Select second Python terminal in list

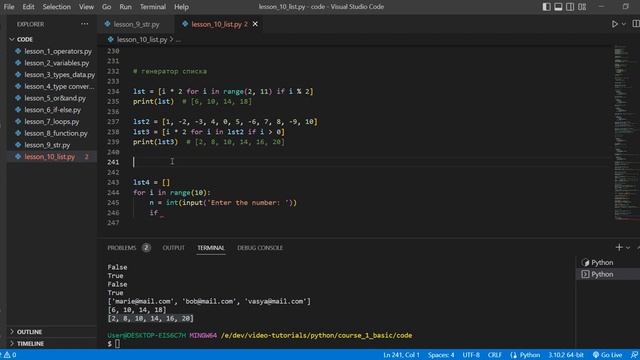coord(608,274)
